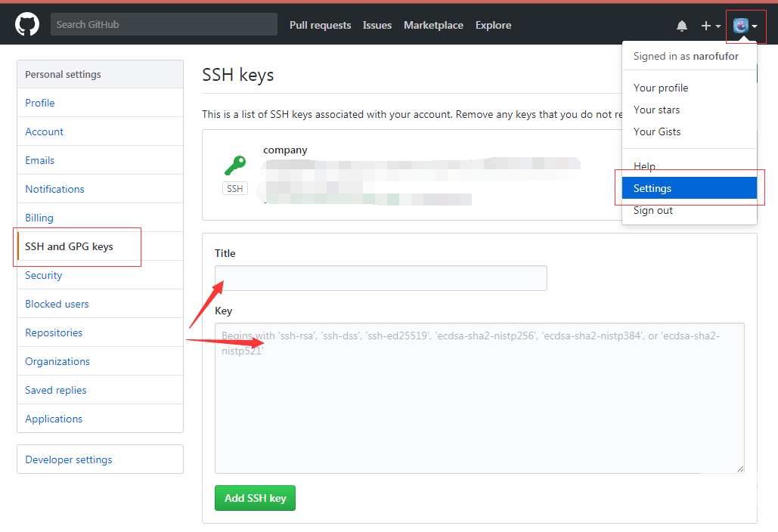
Task: Open Applications settings link
Action: (101, 419)
